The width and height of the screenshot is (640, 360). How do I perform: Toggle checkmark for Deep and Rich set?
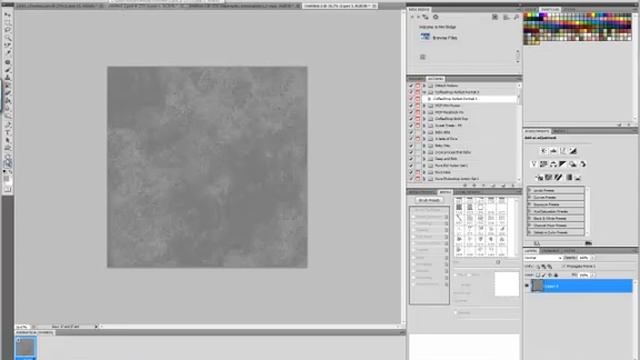411,159
